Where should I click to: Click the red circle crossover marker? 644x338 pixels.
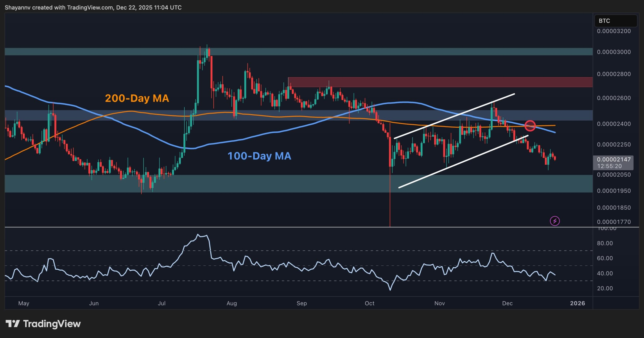530,126
